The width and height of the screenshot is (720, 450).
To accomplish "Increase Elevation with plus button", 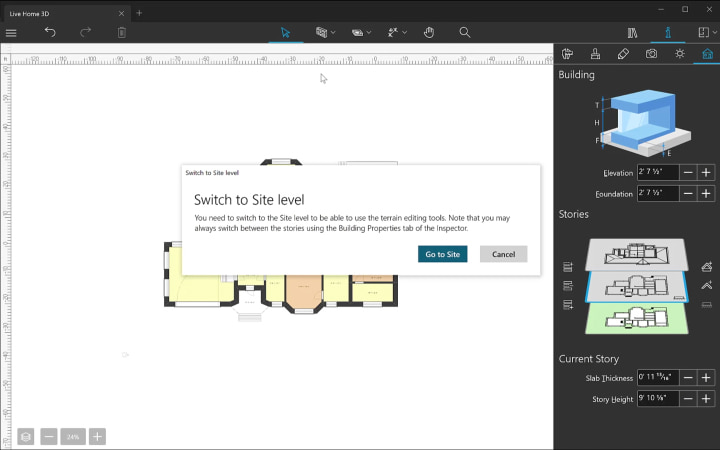I will tap(706, 172).
